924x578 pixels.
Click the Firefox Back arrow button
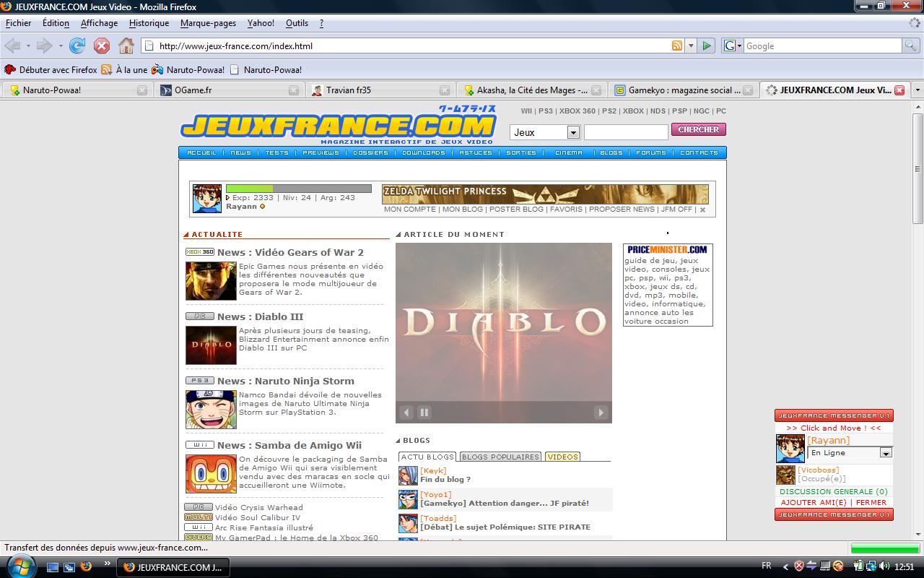[x=12, y=46]
